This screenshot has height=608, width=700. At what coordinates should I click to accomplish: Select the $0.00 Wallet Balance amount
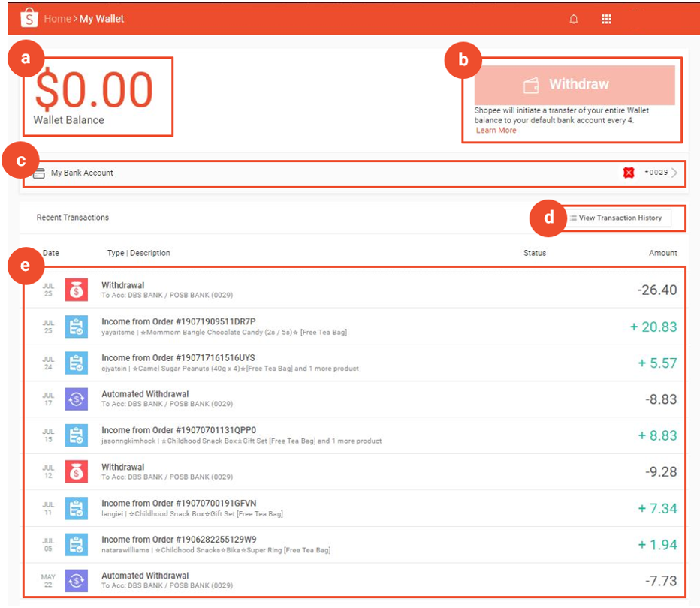(94, 90)
